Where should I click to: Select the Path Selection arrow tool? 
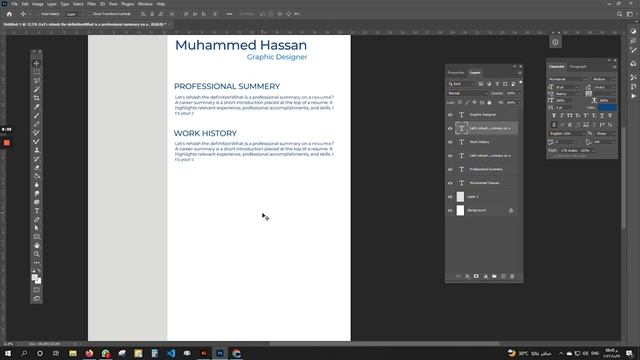[x=37, y=228]
